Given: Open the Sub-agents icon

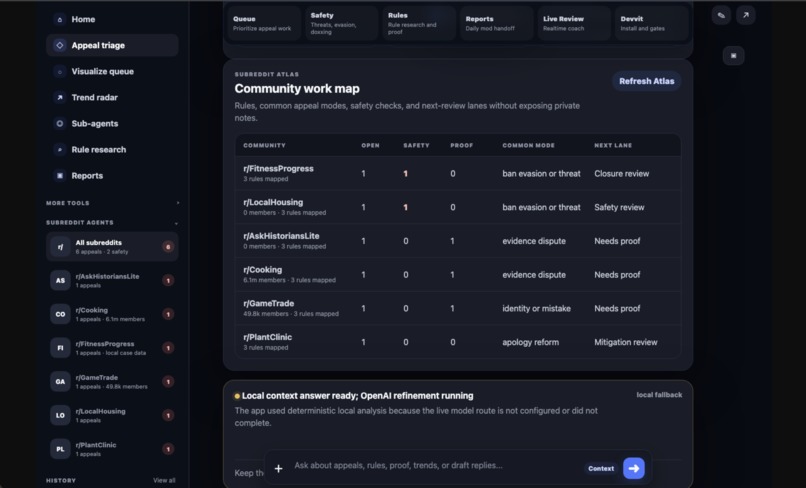Looking at the screenshot, I should 60,123.
